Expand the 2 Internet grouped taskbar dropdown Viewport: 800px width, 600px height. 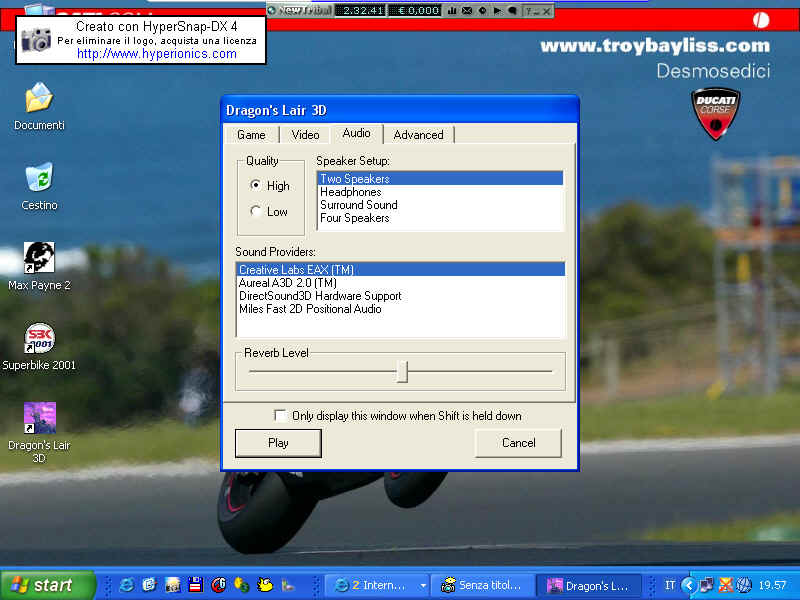tap(423, 585)
